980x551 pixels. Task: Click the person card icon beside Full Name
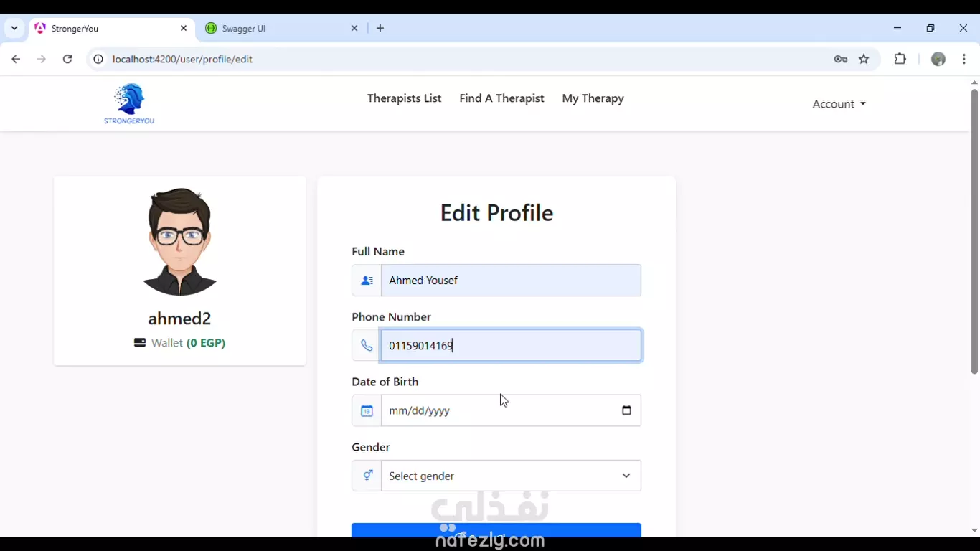point(367,281)
